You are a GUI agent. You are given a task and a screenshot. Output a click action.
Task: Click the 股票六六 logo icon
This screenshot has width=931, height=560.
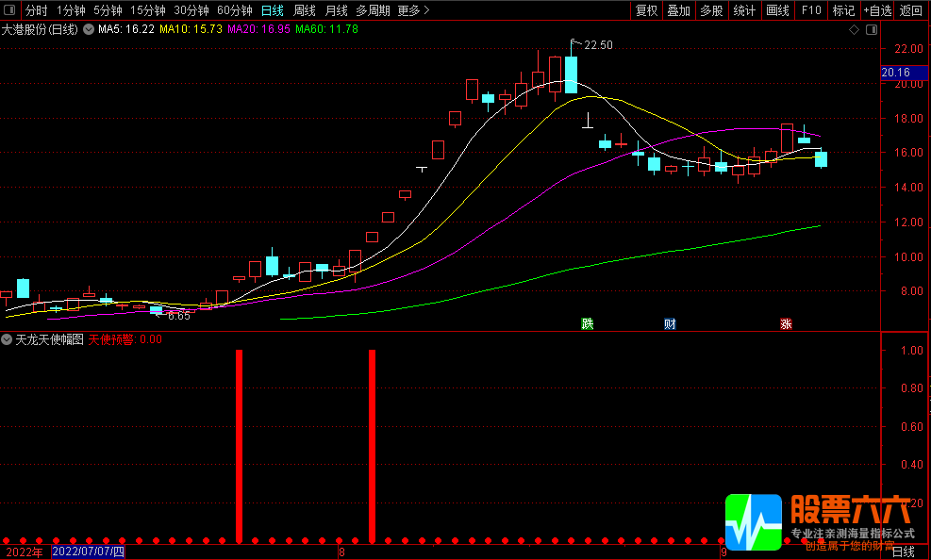click(x=753, y=521)
